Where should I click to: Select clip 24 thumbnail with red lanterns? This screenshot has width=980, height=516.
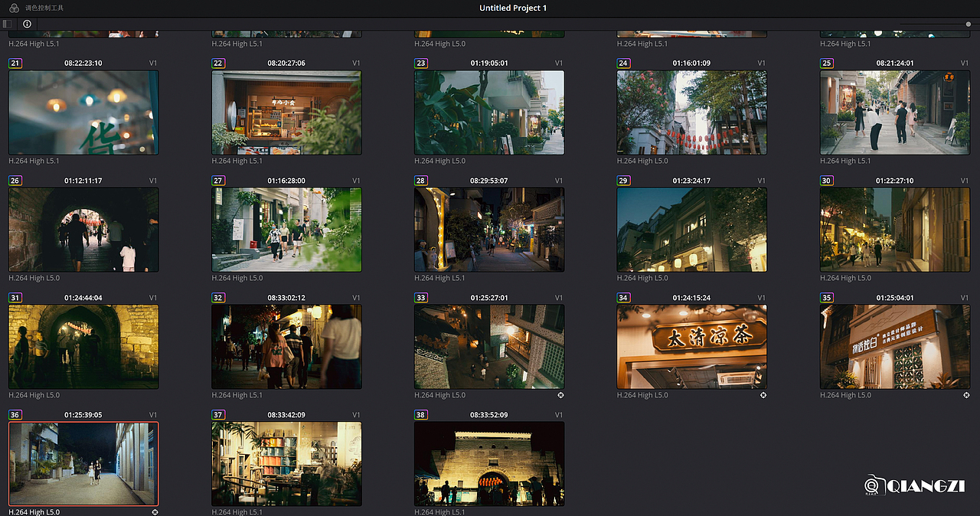pyautogui.click(x=692, y=113)
